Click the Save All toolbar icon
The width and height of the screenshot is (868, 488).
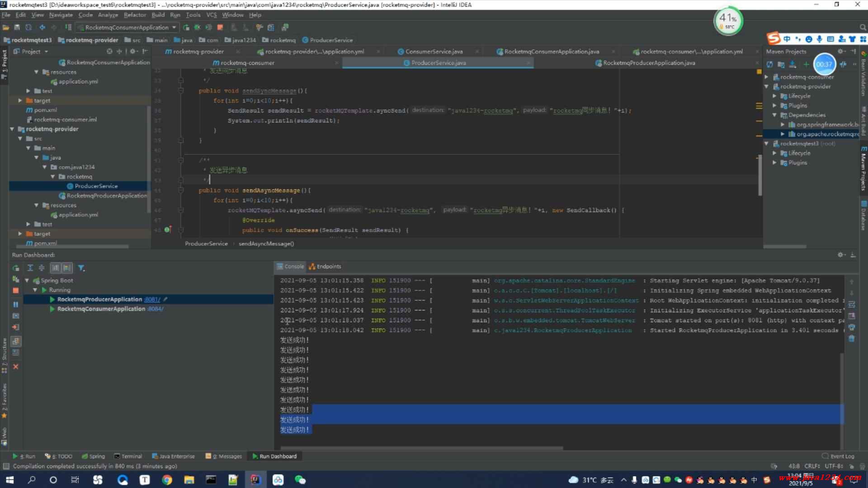[x=17, y=28]
